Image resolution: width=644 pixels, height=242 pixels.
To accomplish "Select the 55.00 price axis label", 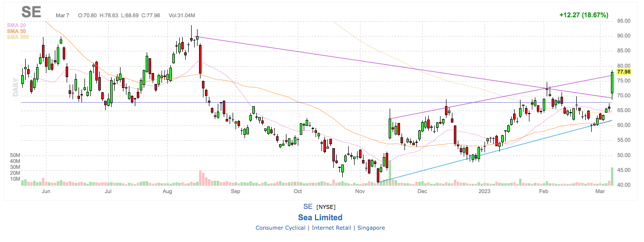I will pos(625,140).
